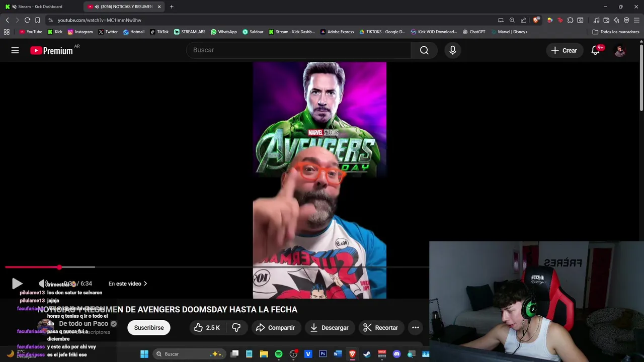This screenshot has width=644, height=362.
Task: Expand the 'En este video' chapters
Action: coord(128,284)
